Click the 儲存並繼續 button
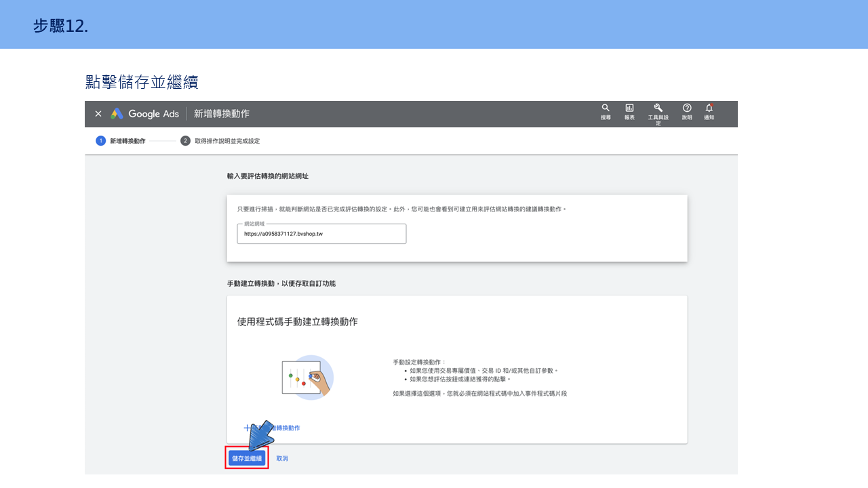 pos(247,459)
